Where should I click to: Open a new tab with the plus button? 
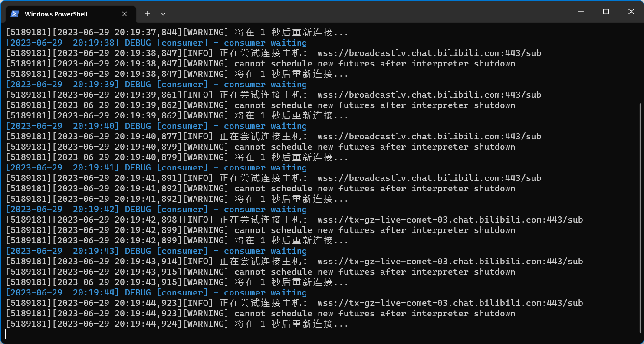(147, 13)
